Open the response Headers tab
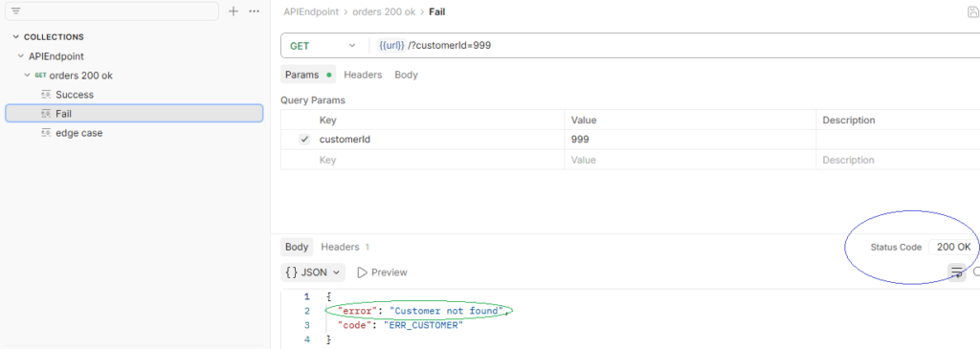The width and height of the screenshot is (980, 349). (x=345, y=247)
